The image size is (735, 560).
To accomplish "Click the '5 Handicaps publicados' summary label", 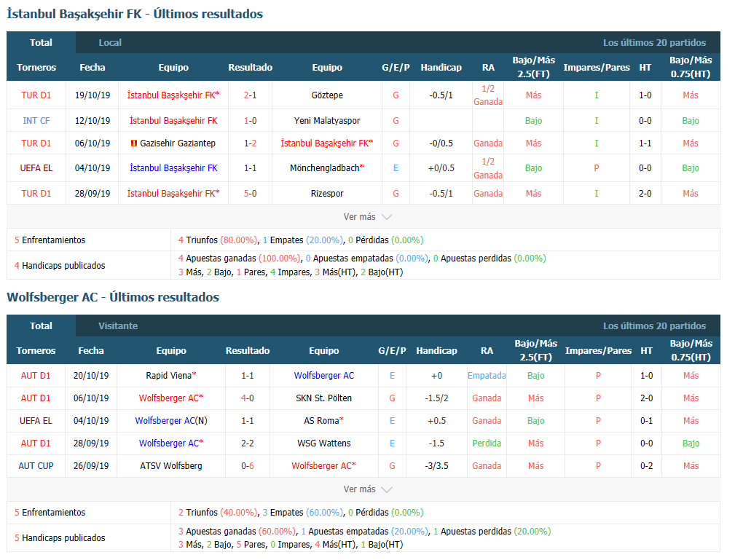I will [60, 538].
